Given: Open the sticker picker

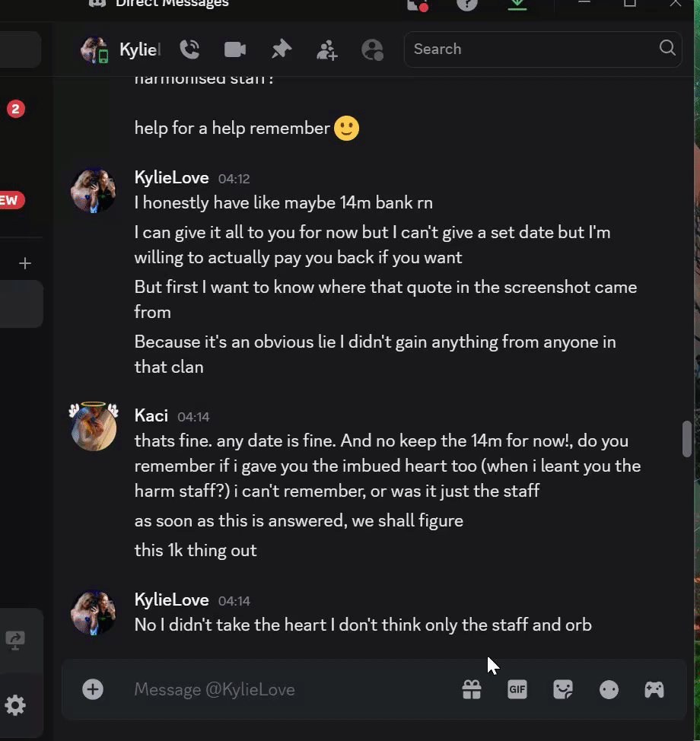Looking at the screenshot, I should 563,689.
